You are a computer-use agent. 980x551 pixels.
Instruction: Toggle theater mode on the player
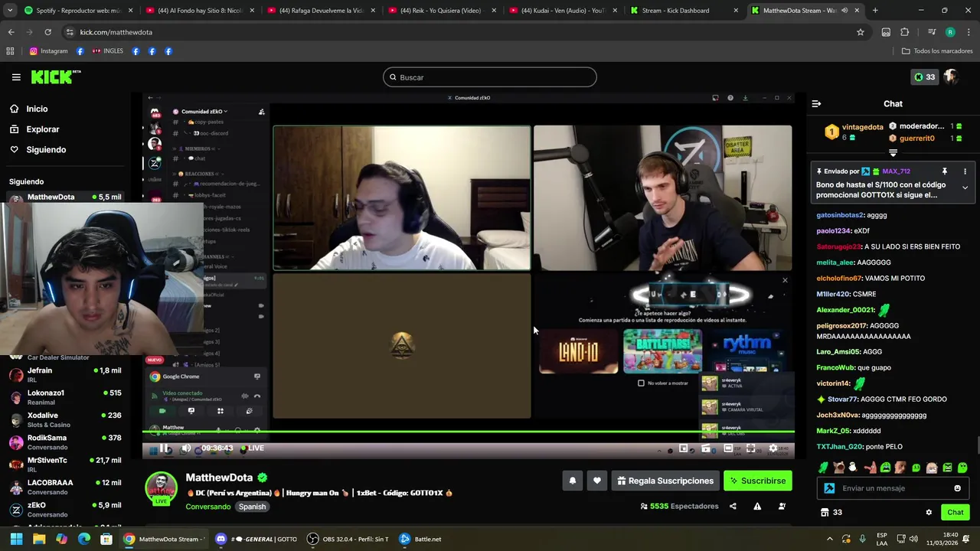coord(728,448)
